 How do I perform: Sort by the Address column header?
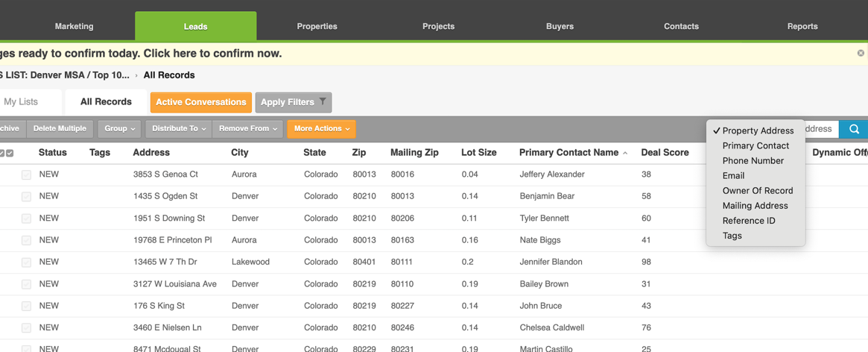(151, 152)
